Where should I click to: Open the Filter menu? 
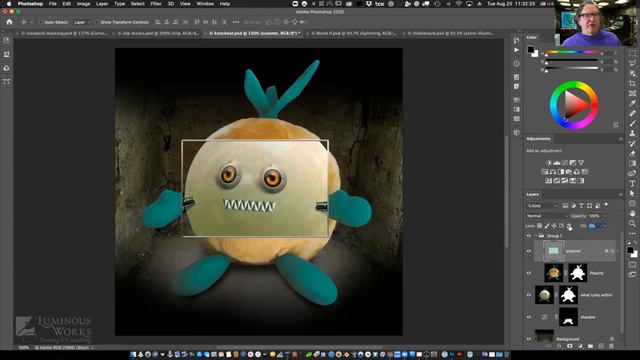(156, 4)
